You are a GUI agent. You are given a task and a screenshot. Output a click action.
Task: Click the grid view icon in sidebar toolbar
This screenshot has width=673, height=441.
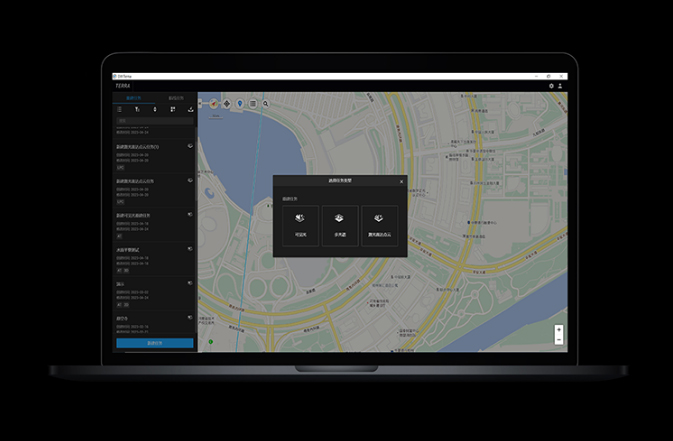click(173, 109)
